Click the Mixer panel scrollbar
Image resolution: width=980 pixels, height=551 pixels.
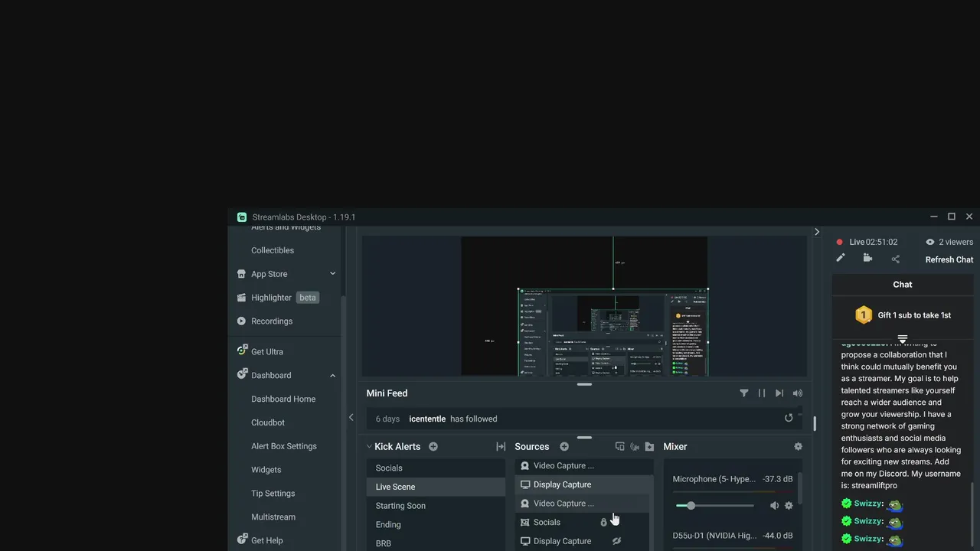(x=800, y=488)
